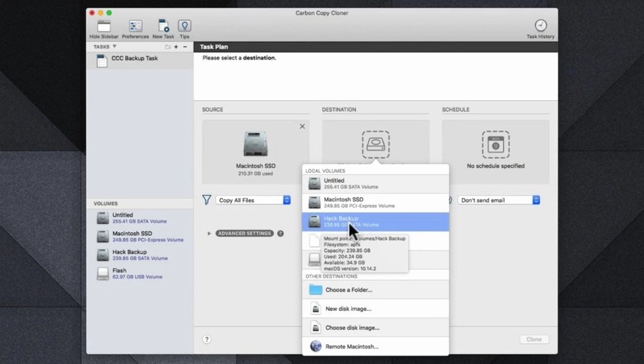Select the CCC Backup Task entry
Screen dimensions: 644x364
pos(140,61)
